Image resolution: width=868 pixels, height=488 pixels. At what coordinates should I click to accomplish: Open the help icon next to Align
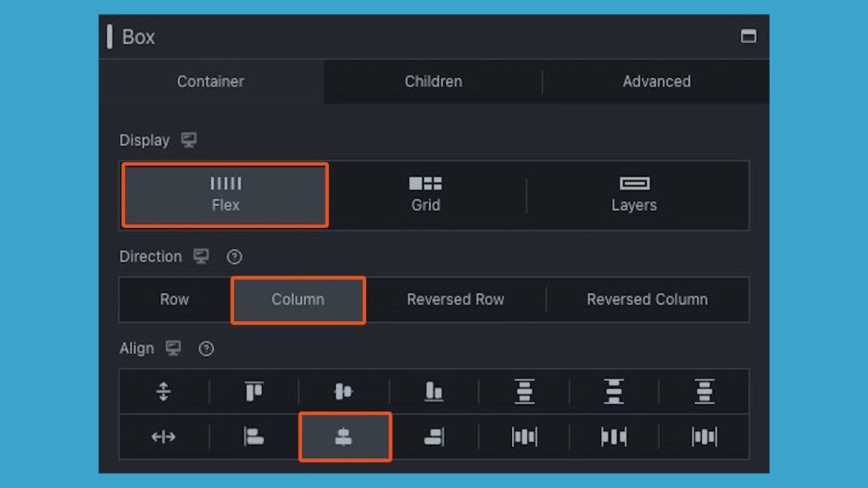coord(206,349)
